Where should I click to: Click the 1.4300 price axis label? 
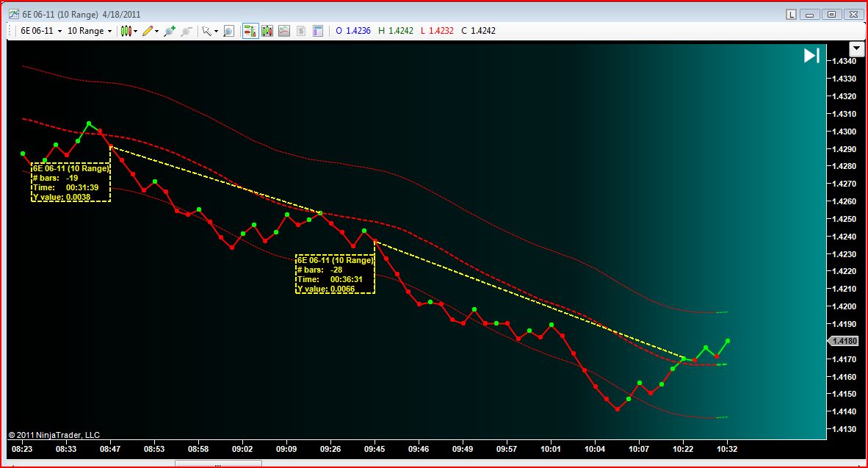click(x=845, y=132)
